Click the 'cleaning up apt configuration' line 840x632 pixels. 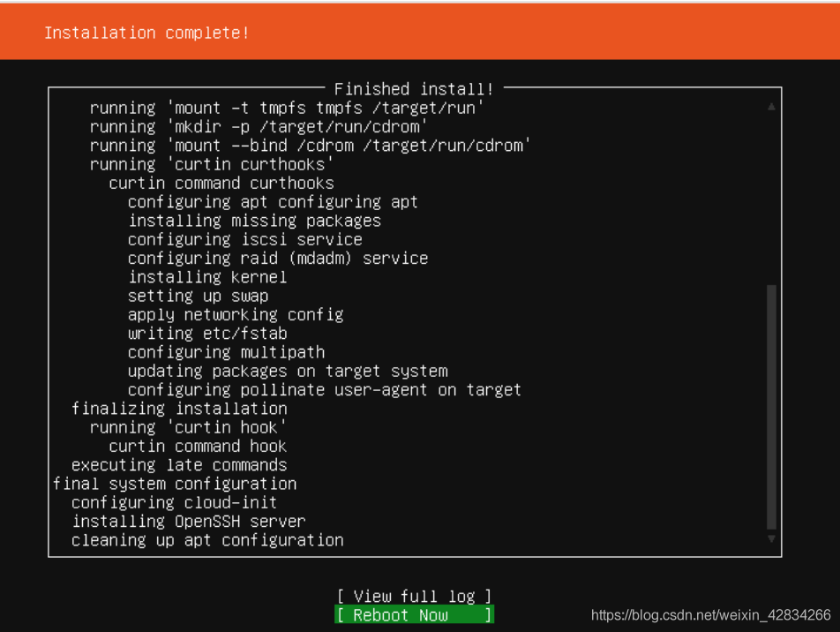pos(207,540)
